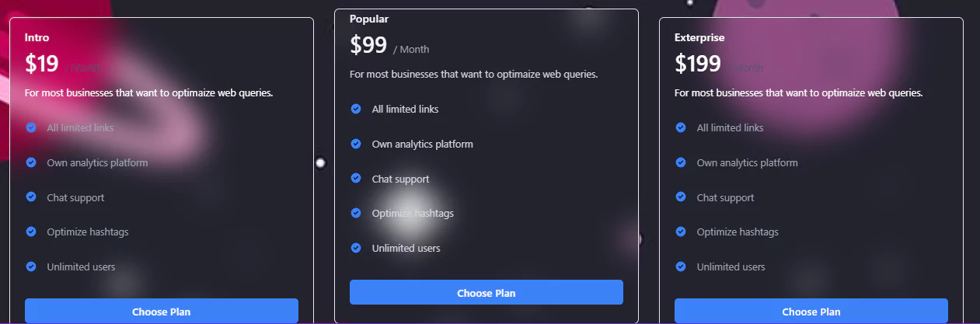Click Own analytics platform text in Popular plan
This screenshot has height=324, width=980.
click(423, 144)
